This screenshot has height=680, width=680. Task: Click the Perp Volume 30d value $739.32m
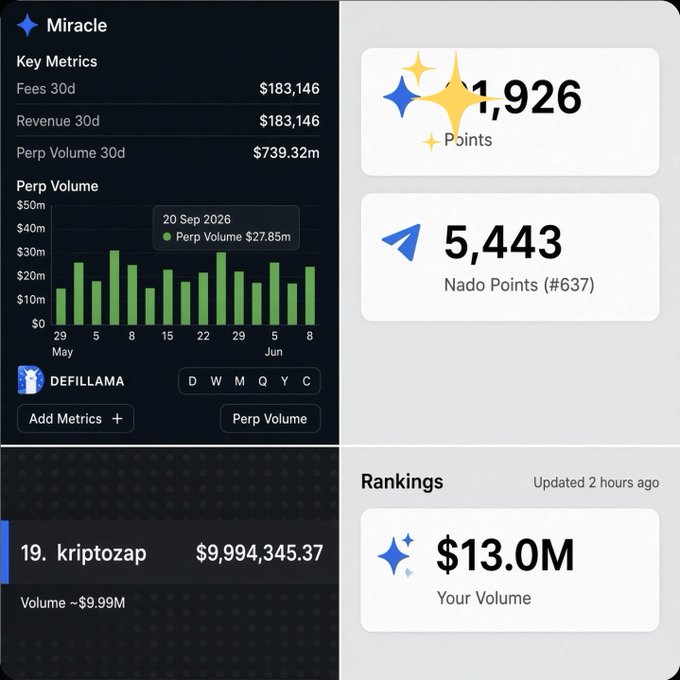(286, 153)
